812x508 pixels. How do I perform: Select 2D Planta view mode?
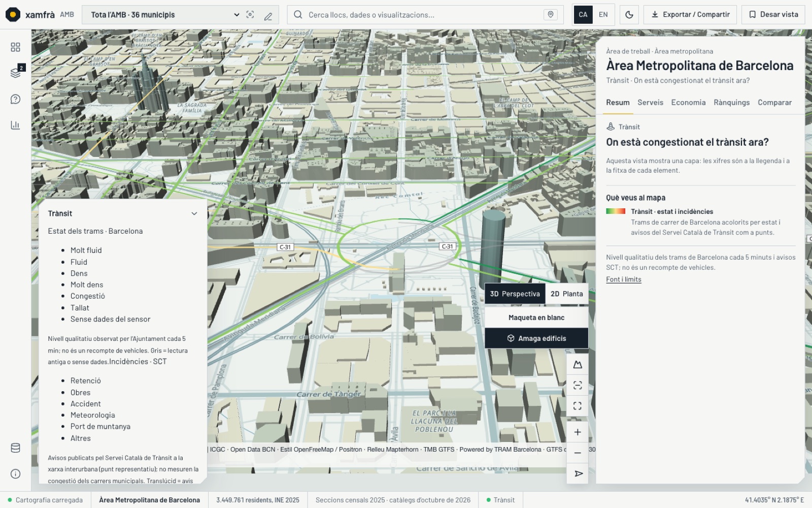coord(567,294)
